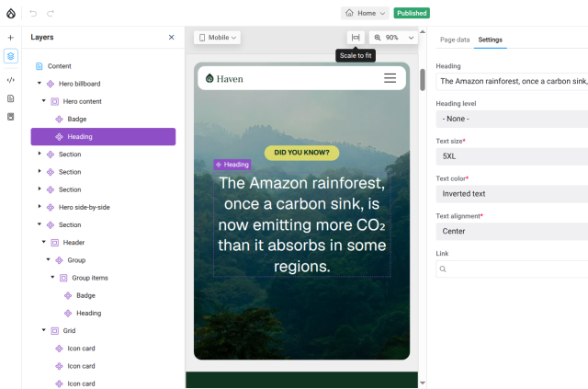Viewport: 588px width, 389px height.
Task: Open the code editor icon in sidebar
Action: coord(11,80)
